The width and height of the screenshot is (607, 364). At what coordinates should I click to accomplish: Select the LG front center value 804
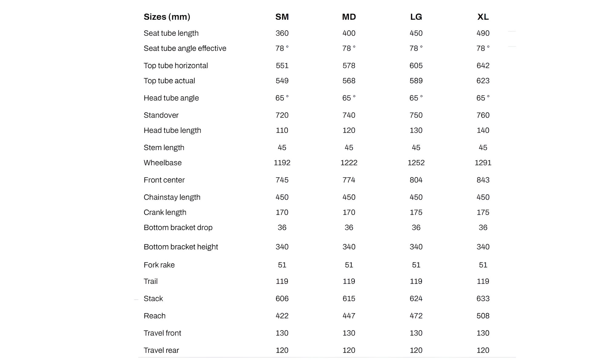tap(416, 180)
